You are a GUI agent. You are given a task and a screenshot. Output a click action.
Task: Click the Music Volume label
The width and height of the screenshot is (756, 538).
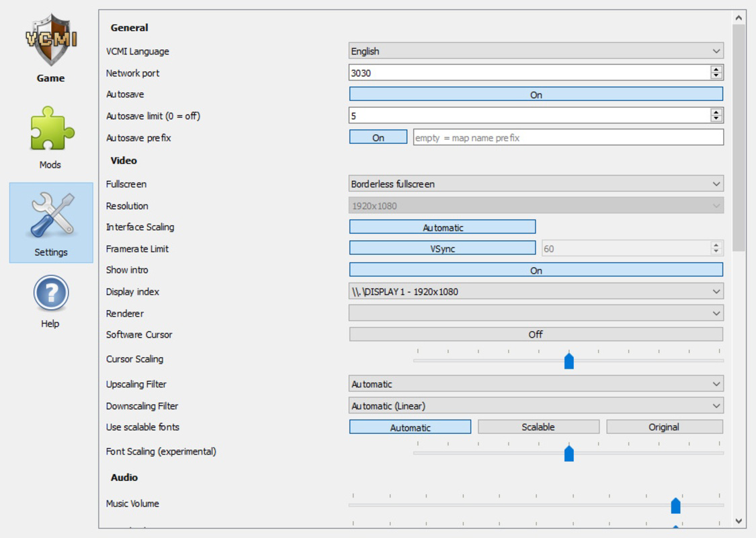point(132,503)
